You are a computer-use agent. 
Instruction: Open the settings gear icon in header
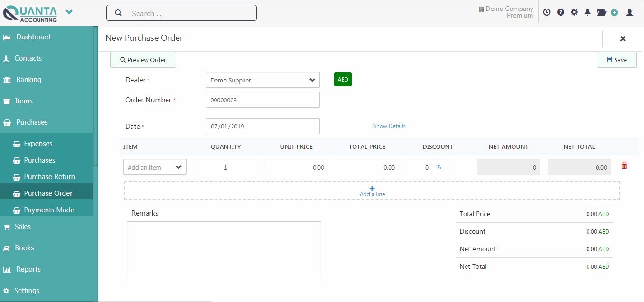click(x=574, y=12)
